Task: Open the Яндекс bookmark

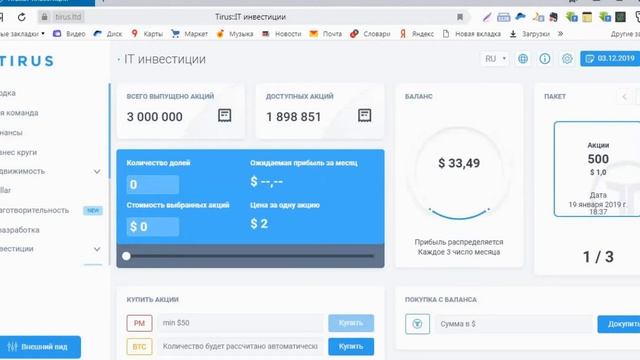Action: 417,34
